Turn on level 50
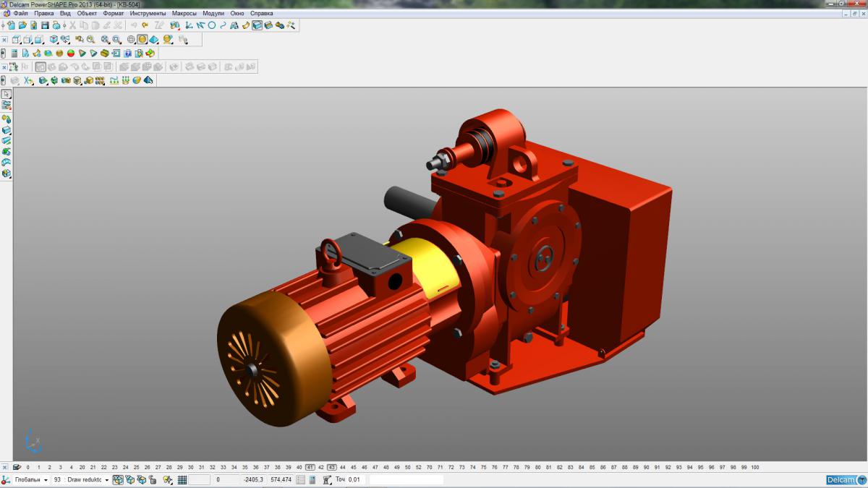This screenshot has height=488, width=868. click(x=408, y=468)
